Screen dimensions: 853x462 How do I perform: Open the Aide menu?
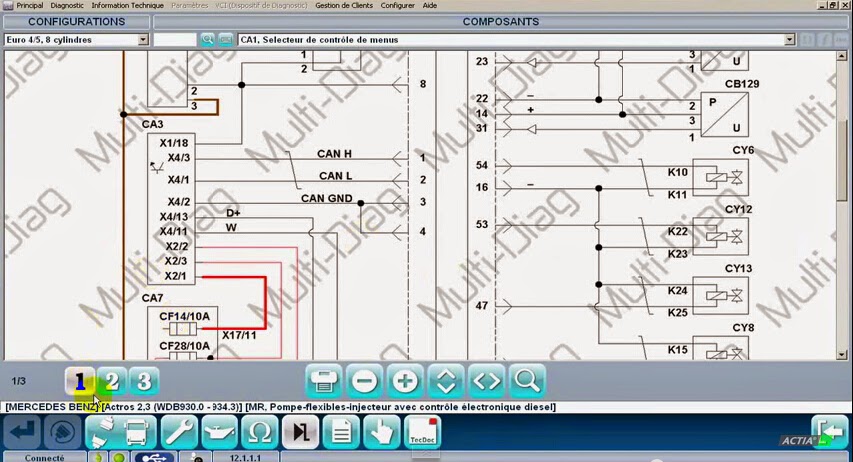pos(430,5)
